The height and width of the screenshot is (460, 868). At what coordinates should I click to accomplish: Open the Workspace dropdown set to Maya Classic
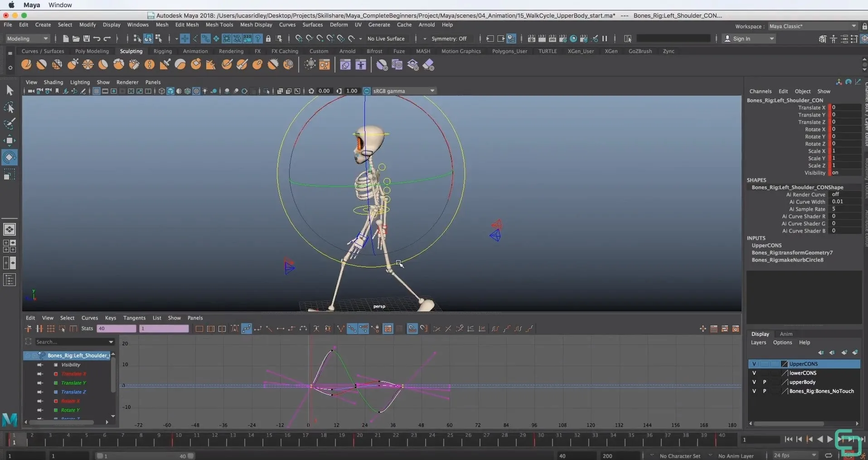point(812,26)
